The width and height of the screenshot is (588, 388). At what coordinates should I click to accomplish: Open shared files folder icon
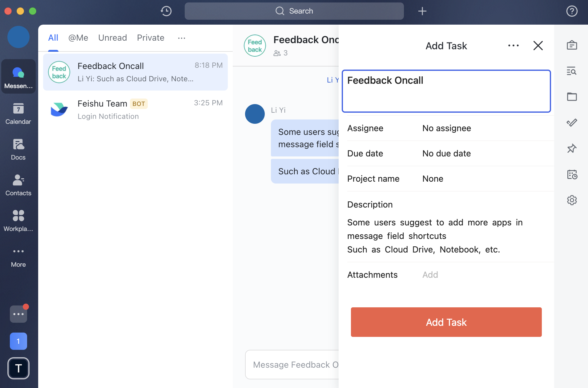pos(572,96)
